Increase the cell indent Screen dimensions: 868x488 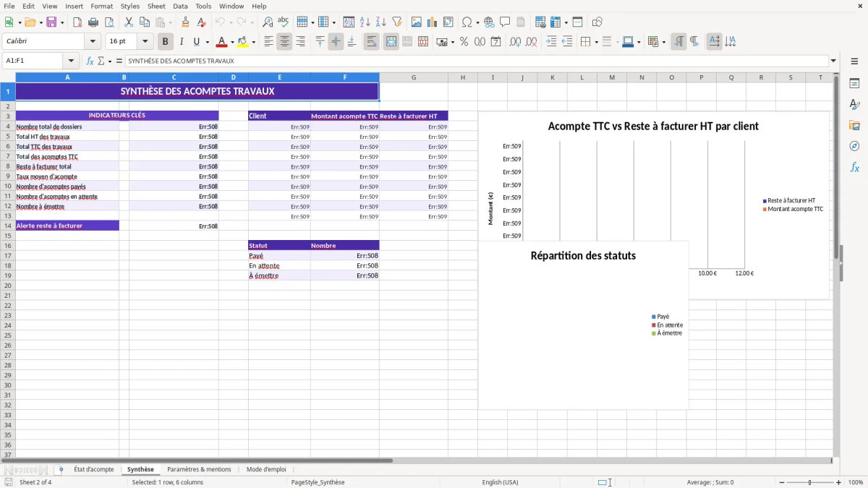551,42
